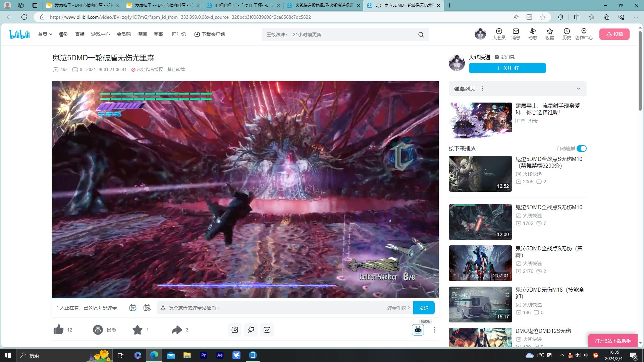Open the 直播 nav item
This screenshot has height=362, width=644.
pos(80,34)
